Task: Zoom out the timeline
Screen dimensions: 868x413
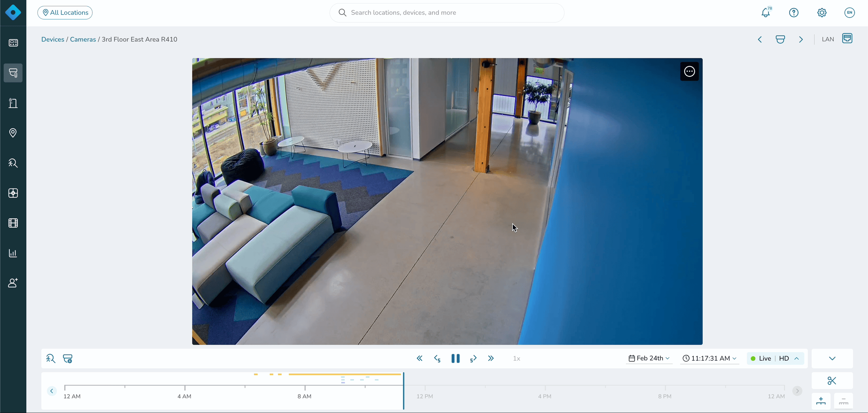Action: (844, 401)
